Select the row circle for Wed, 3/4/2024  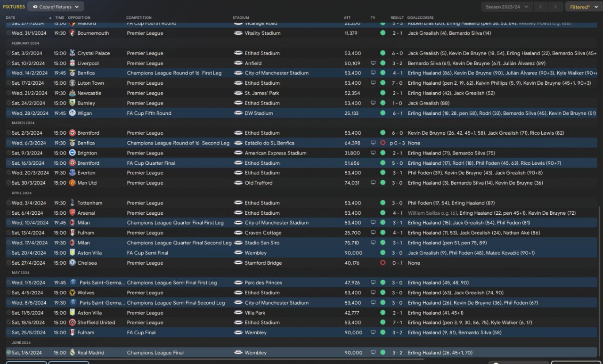click(x=8, y=203)
